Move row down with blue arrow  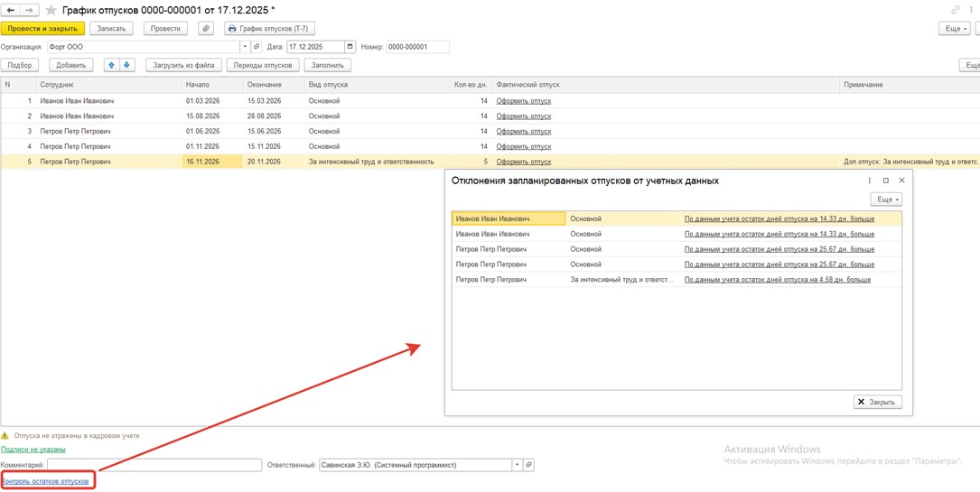(x=127, y=65)
